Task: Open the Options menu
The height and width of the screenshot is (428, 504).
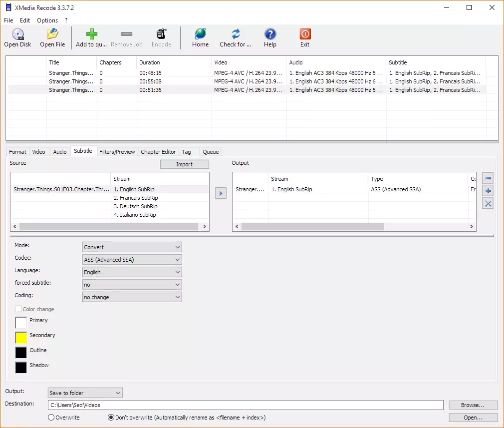Action: (x=47, y=20)
